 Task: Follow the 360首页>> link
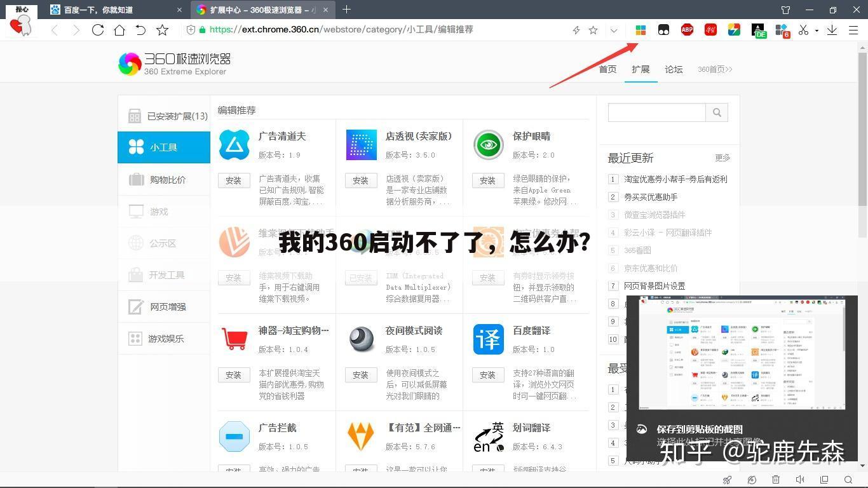715,69
